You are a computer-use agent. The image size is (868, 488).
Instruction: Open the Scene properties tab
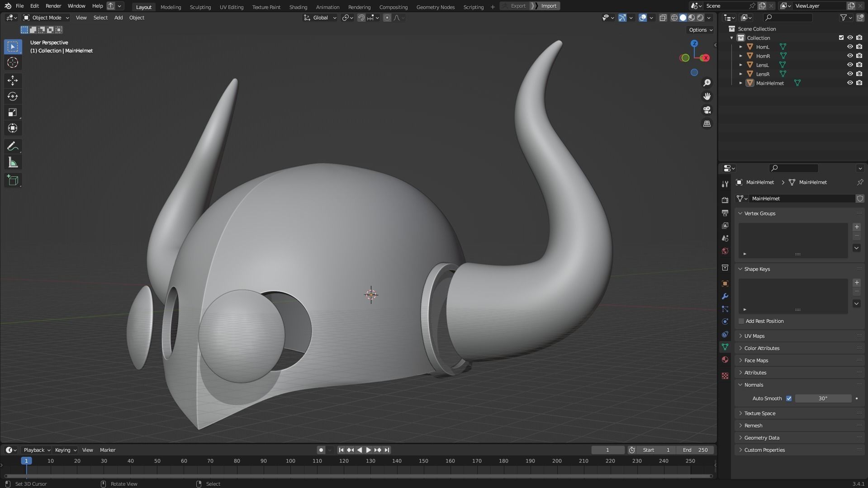point(725,238)
